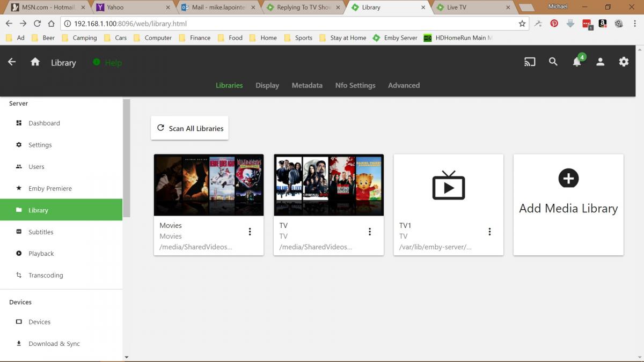Open notifications bell with badge
This screenshot has width=644, height=362.
click(x=577, y=62)
